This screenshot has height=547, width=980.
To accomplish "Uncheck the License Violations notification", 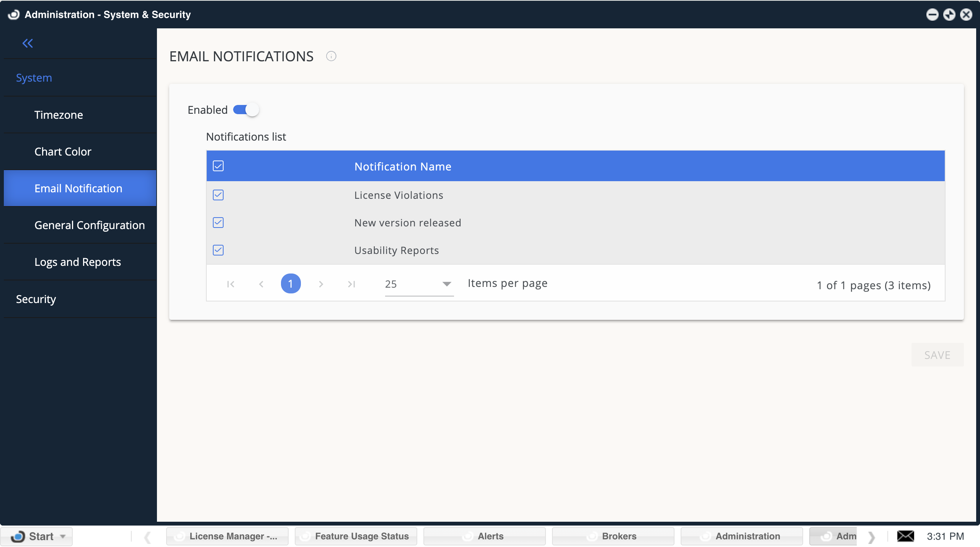I will 218,195.
